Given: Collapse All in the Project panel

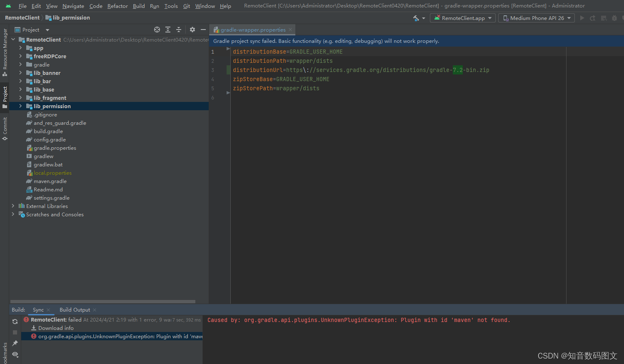Looking at the screenshot, I should (x=178, y=30).
